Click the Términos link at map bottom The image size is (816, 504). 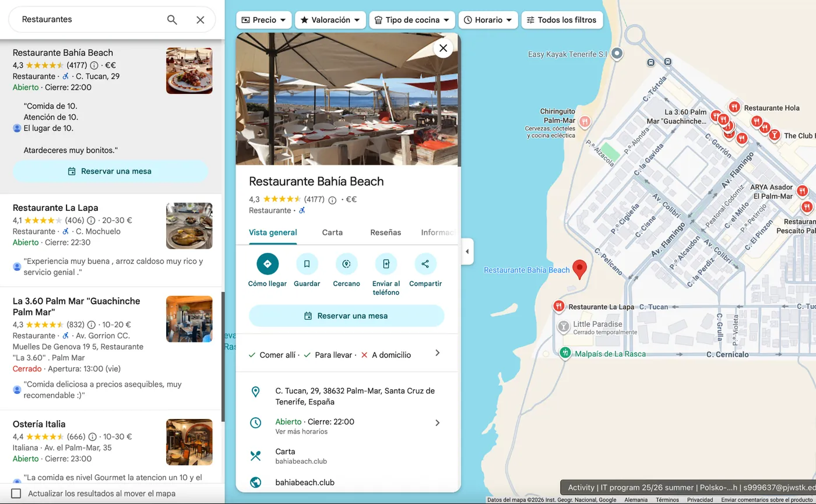coord(667,500)
